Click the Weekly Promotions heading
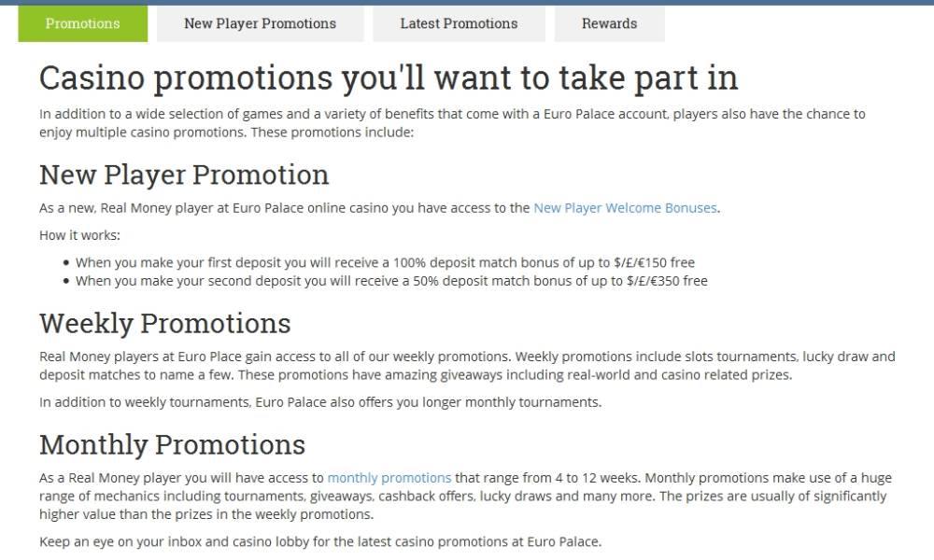Image resolution: width=934 pixels, height=560 pixels. [x=165, y=324]
